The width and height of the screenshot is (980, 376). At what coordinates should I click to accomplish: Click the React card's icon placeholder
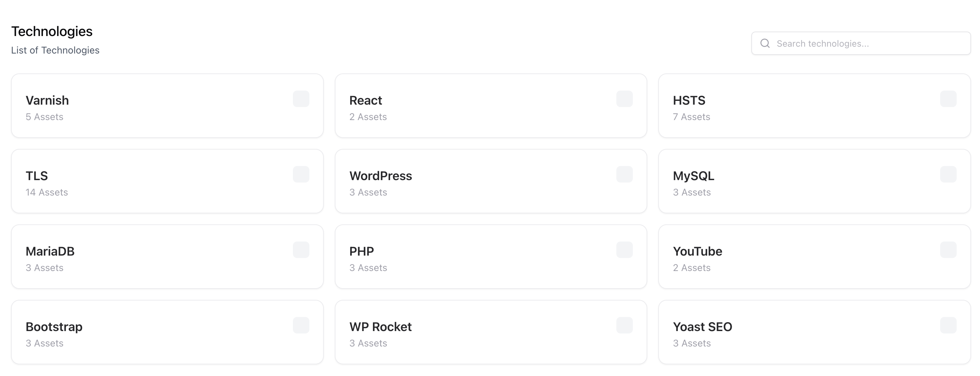[x=624, y=99]
